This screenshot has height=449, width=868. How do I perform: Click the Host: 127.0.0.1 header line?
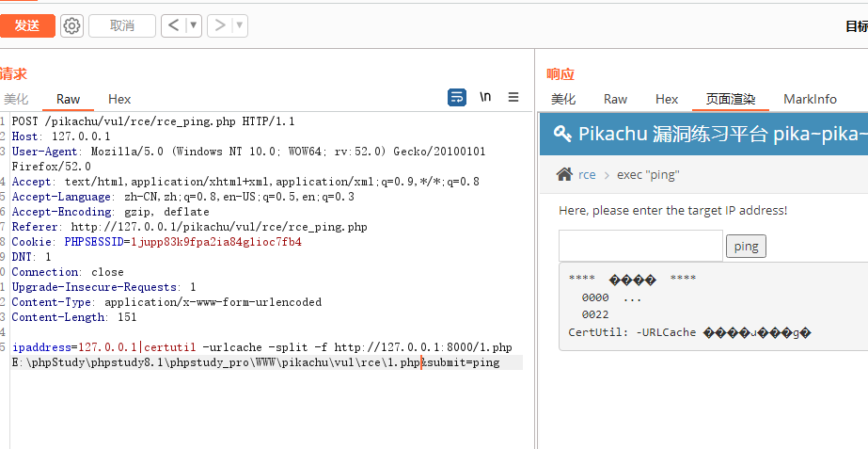click(61, 136)
